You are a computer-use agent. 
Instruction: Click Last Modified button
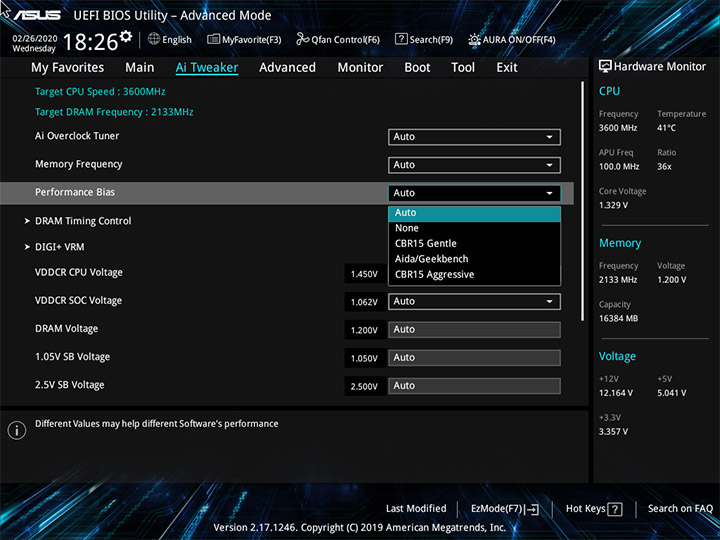[416, 508]
